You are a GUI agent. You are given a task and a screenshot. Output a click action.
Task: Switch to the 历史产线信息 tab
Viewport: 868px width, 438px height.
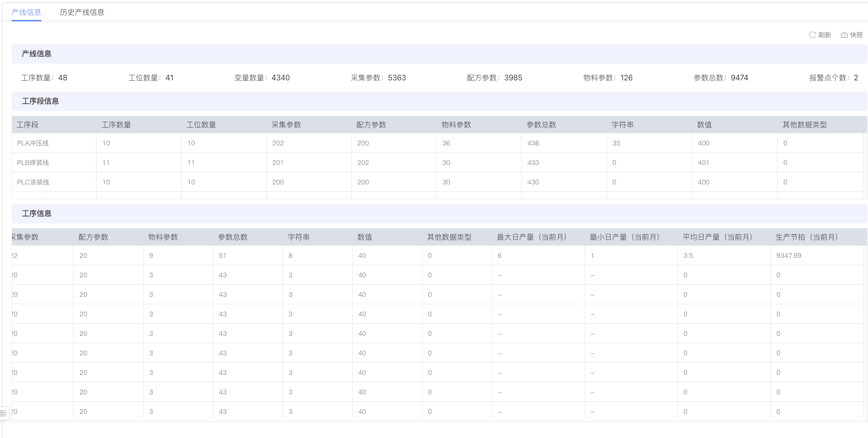point(82,13)
